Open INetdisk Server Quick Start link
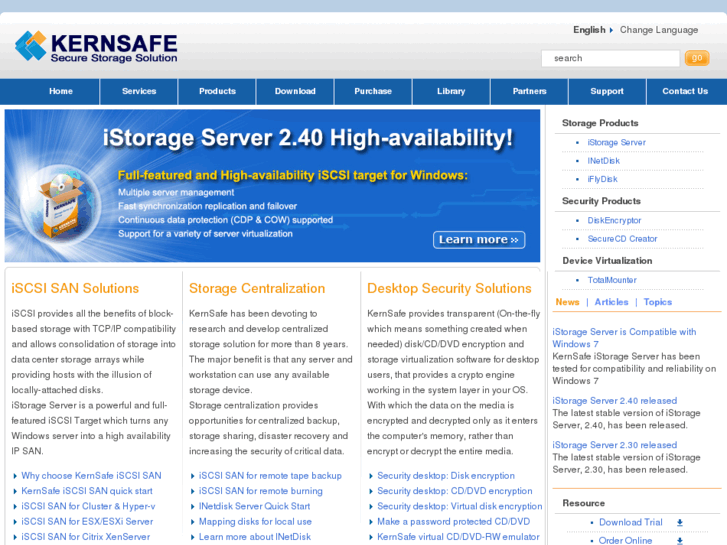 pyautogui.click(x=255, y=507)
